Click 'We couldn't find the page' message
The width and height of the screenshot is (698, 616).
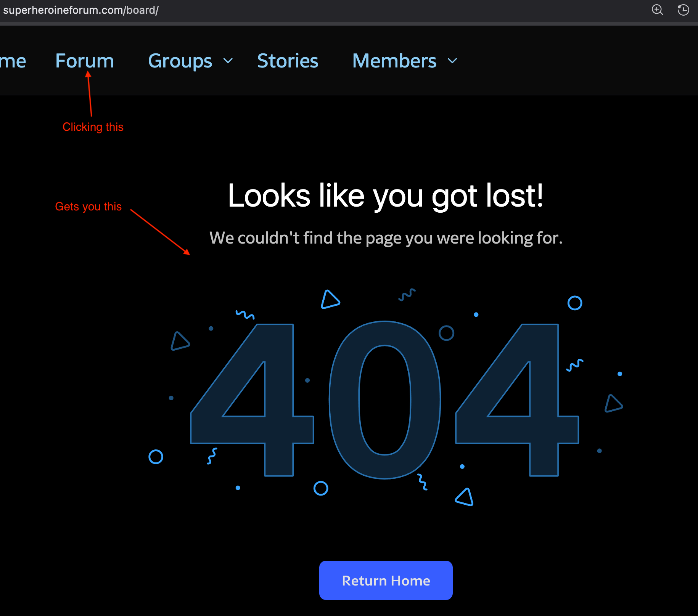click(x=386, y=238)
